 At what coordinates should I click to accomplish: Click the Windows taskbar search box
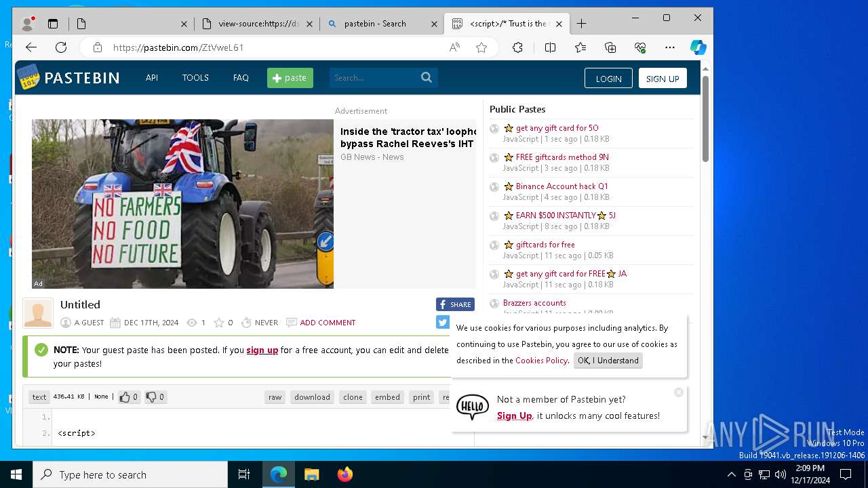click(130, 474)
